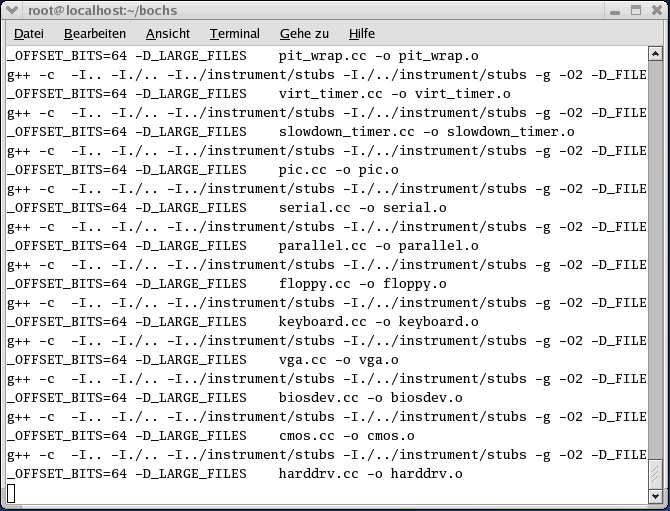The width and height of the screenshot is (670, 511).
Task: Maximize the bochs terminal window
Action: point(636,10)
